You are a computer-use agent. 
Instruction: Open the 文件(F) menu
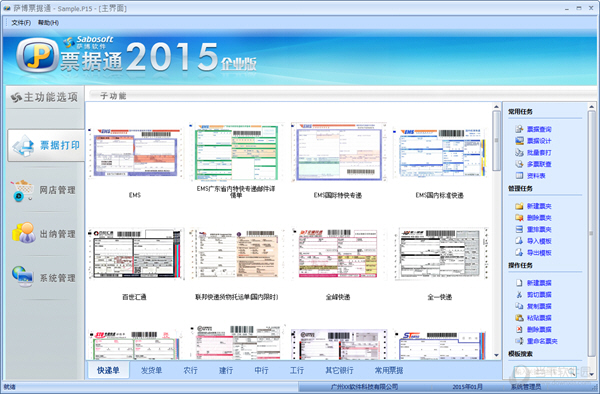(x=21, y=23)
